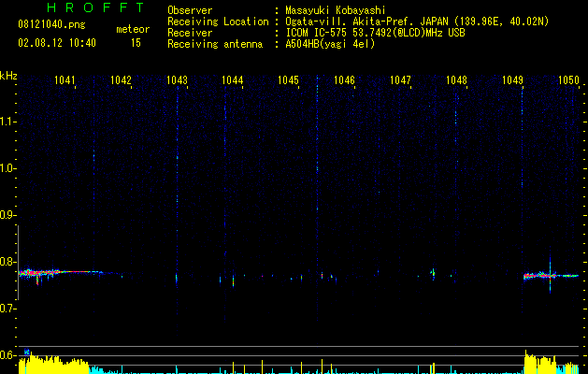Click the gray frequency range bracket near 0.8
This screenshot has width=588, height=374.
pos(18,262)
